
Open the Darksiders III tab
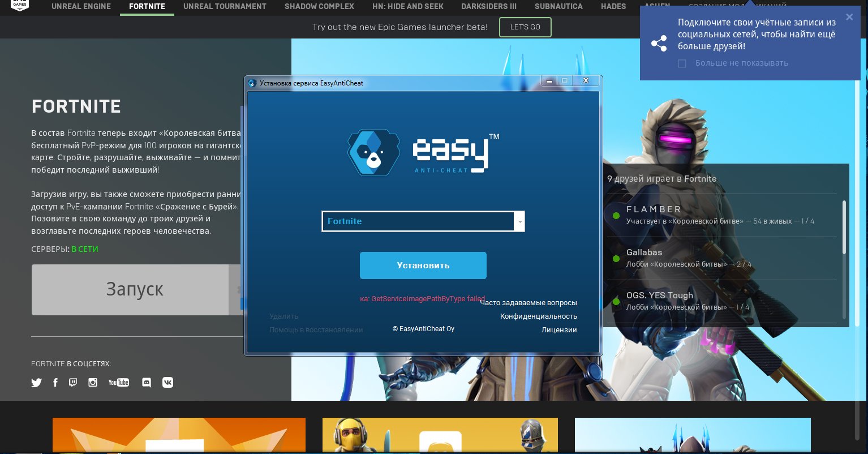(x=489, y=6)
